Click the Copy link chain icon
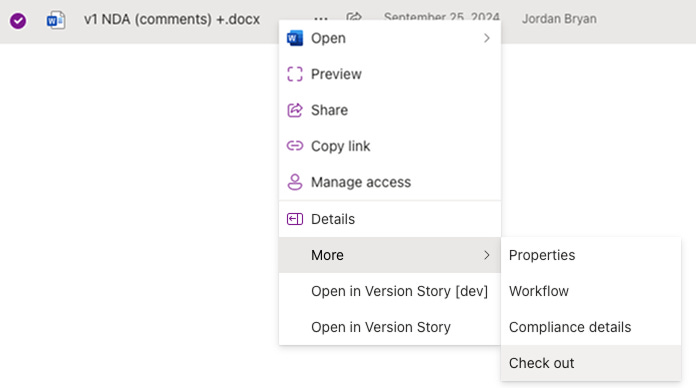The image size is (696, 388). click(x=295, y=146)
